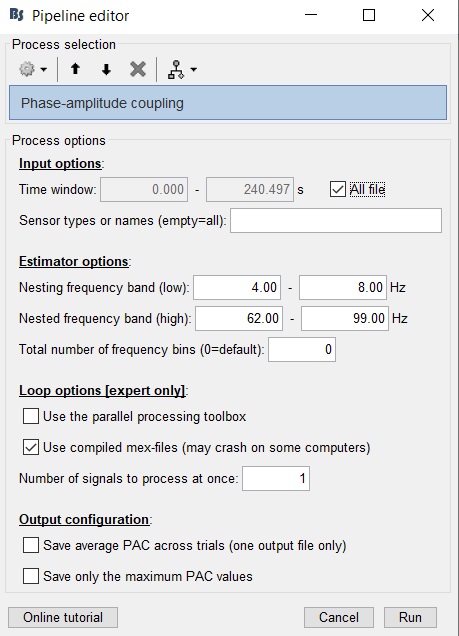The width and height of the screenshot is (459, 636).
Task: Click the Brainstorm logo in title bar
Action: point(17,15)
